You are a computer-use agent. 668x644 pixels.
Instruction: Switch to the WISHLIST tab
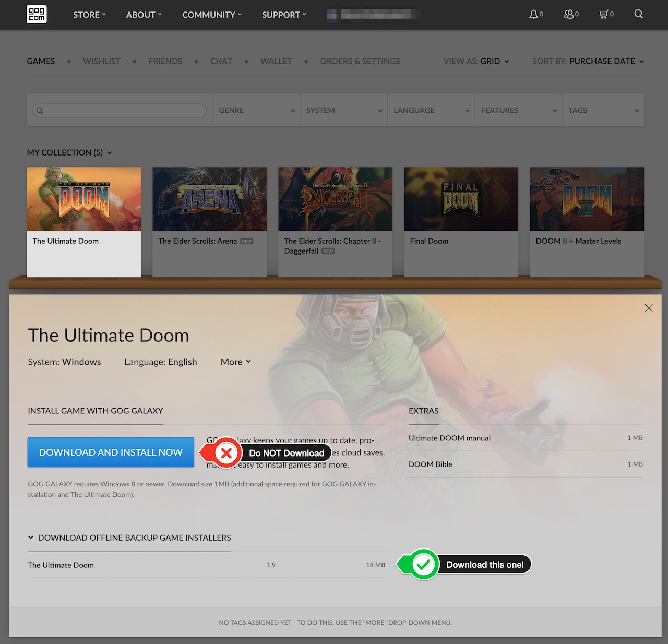pos(102,61)
